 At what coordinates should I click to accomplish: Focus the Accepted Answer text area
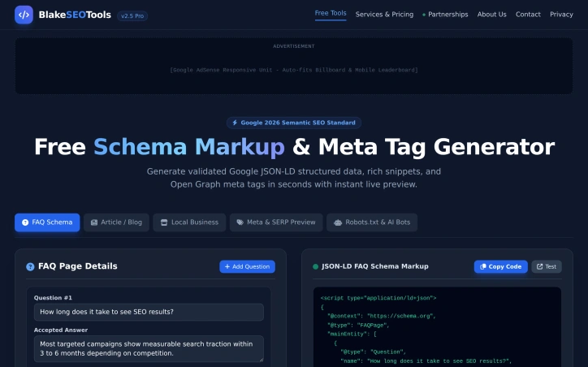149,348
